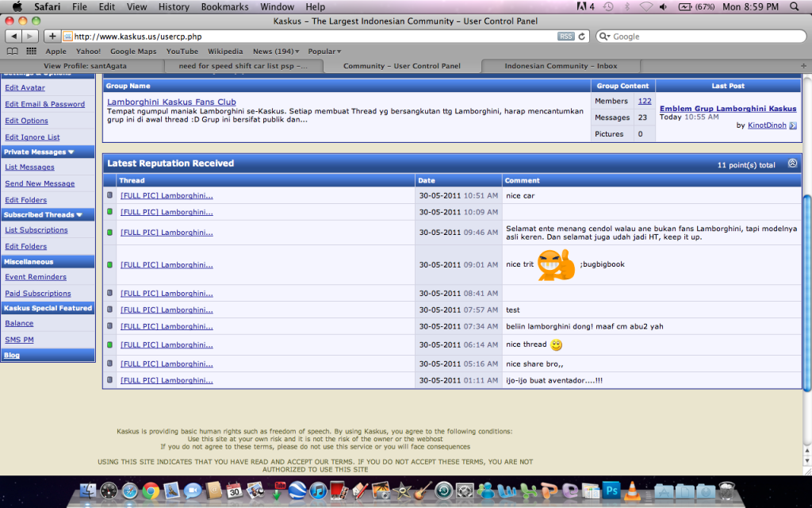Collapse the Private Messages sidebar section
Screen dimensions: 812x508
tap(71, 152)
